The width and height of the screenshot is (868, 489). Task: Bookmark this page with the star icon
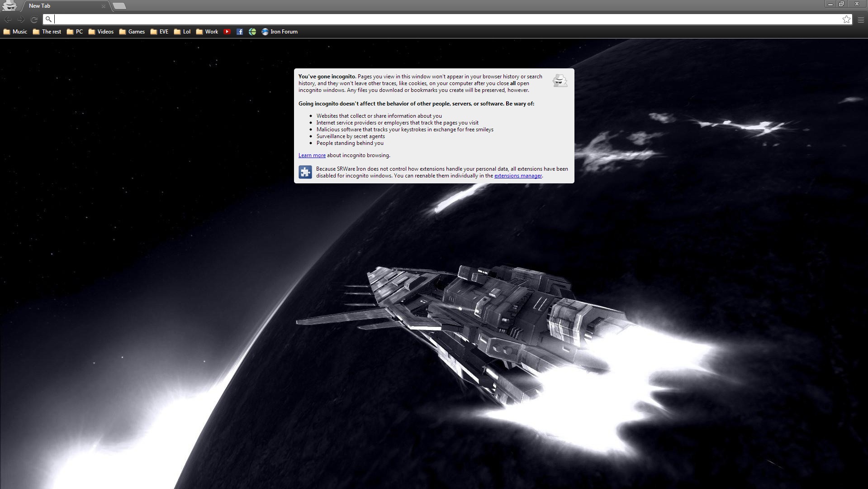pyautogui.click(x=846, y=19)
